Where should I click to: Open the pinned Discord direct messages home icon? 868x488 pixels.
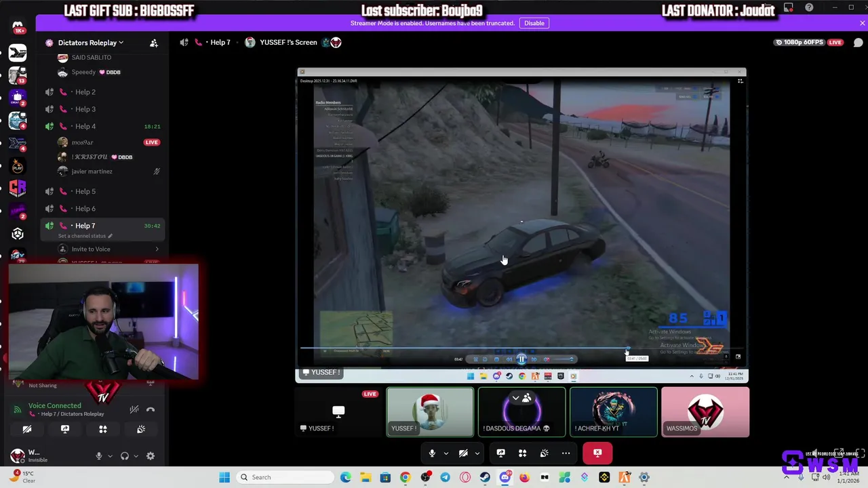[x=18, y=26]
